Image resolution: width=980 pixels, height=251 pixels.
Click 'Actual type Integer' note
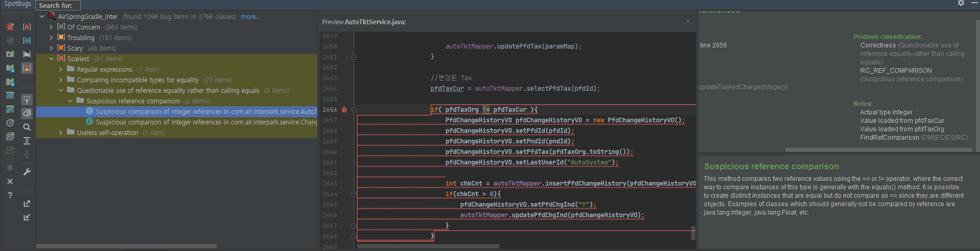[x=886, y=112]
